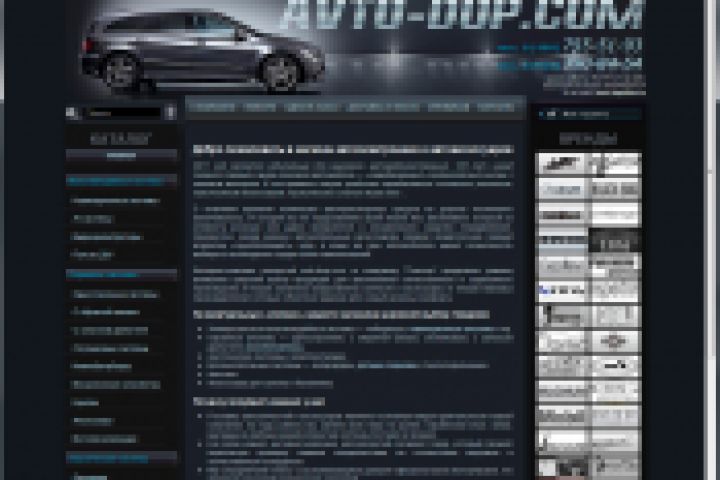
Task: Click the first highlighted blue category header in left menu
Action: point(121,181)
